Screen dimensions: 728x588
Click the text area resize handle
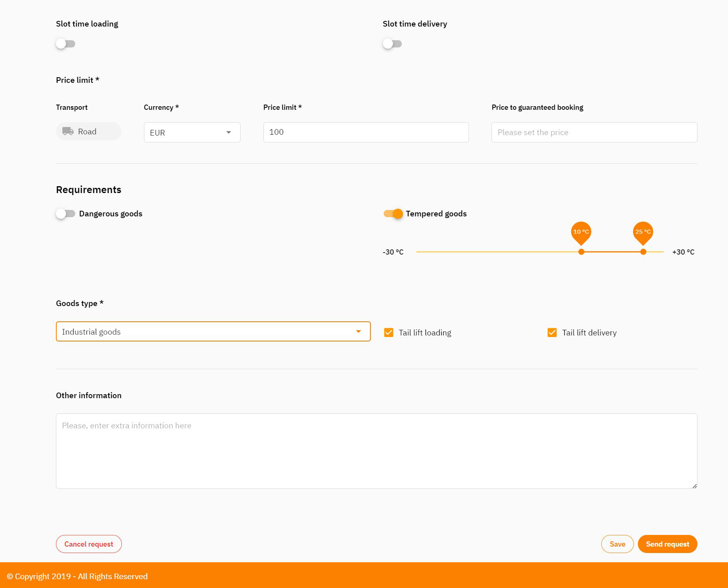[x=695, y=486]
